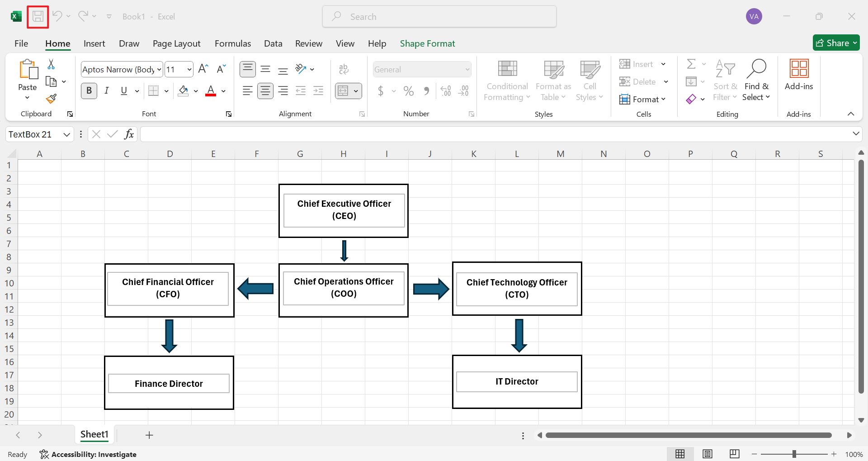Select the Cut (scissors) icon
The image size is (868, 461).
coord(51,64)
